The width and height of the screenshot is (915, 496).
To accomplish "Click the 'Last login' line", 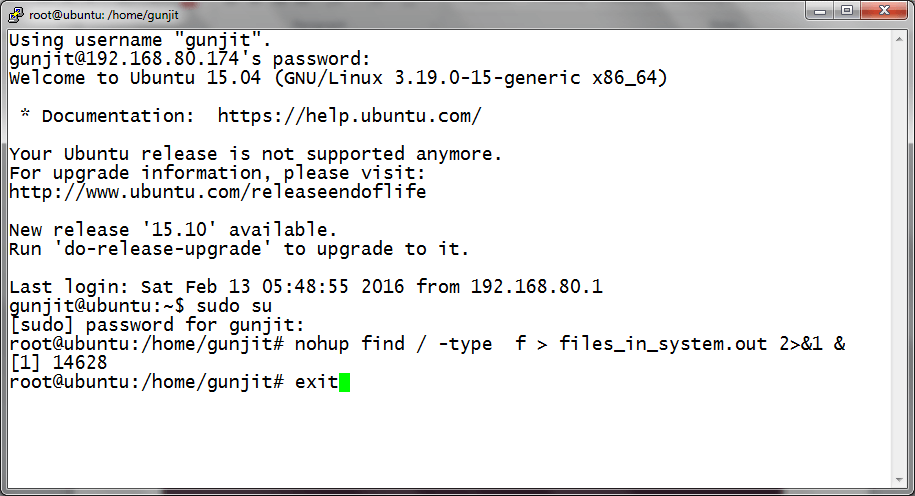I will pyautogui.click(x=305, y=287).
